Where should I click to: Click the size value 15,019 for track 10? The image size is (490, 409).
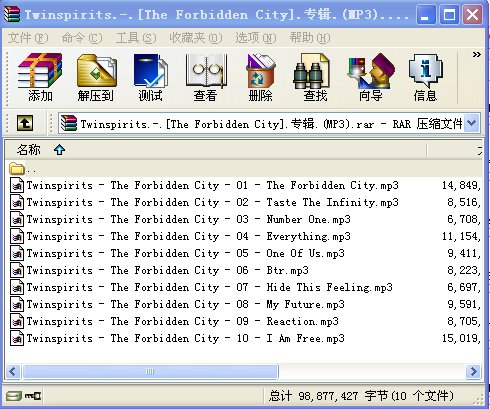pos(461,338)
